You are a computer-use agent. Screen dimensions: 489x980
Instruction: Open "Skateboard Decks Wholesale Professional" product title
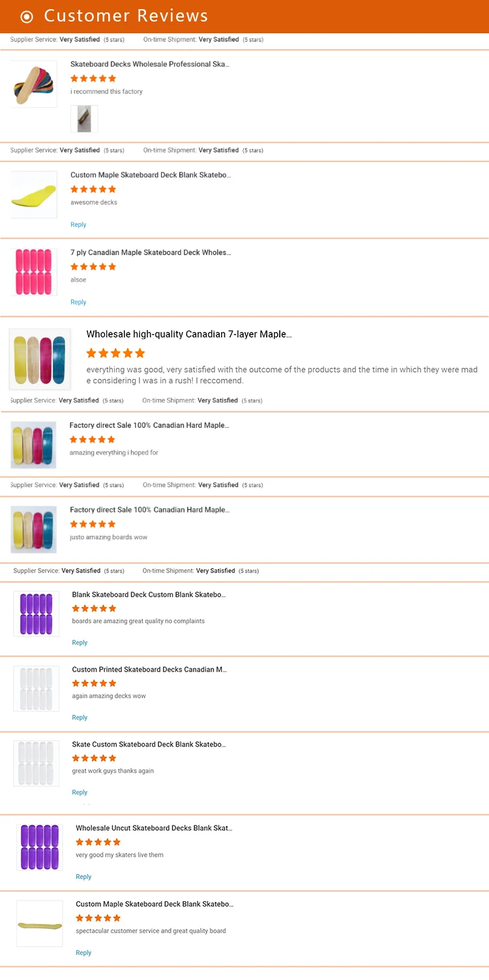(150, 65)
